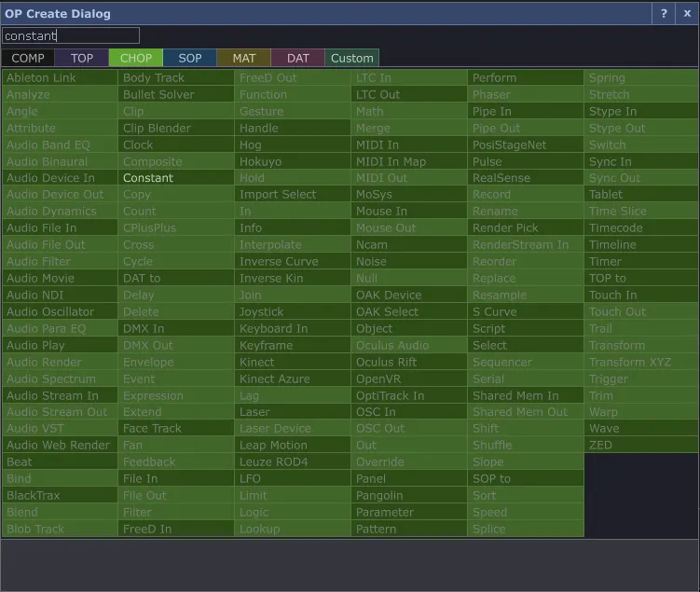Select the Kinect Azure operator
700x592 pixels.
click(x=293, y=379)
